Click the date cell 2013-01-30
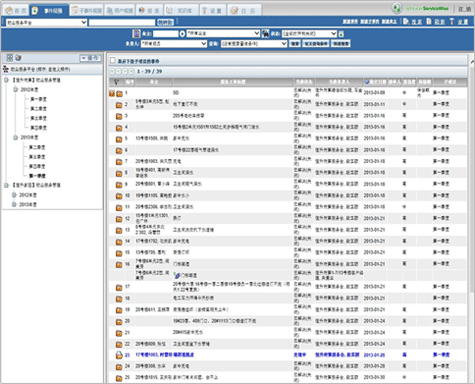The height and width of the screenshot is (384, 475). click(374, 377)
